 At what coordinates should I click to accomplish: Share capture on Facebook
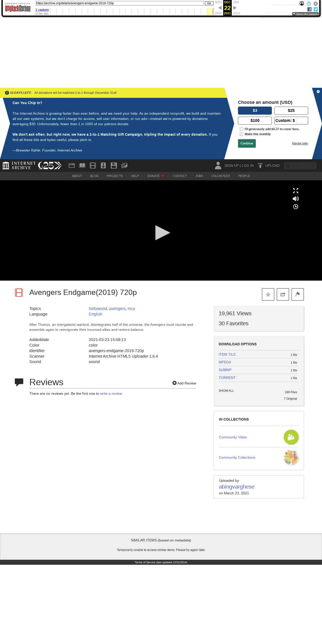[x=309, y=9]
